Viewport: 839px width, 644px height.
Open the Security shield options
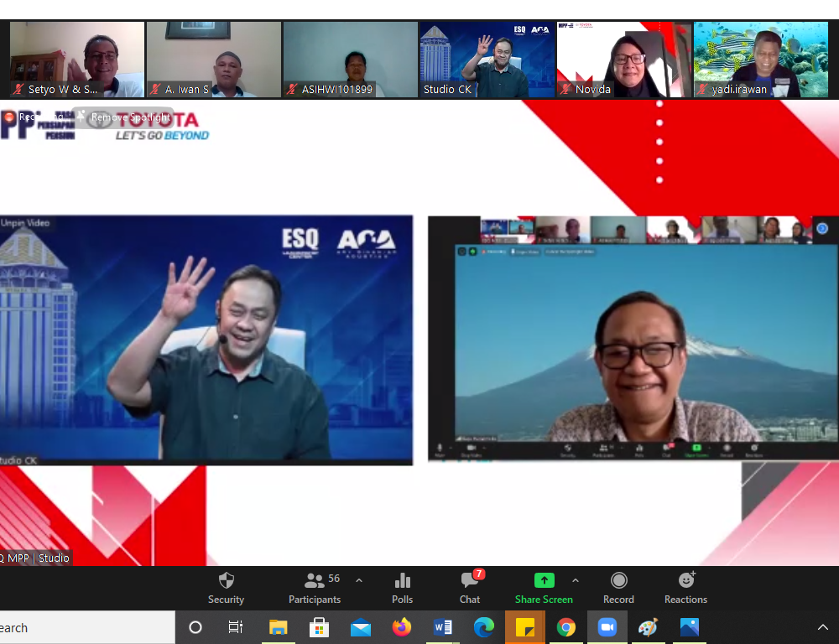click(226, 588)
